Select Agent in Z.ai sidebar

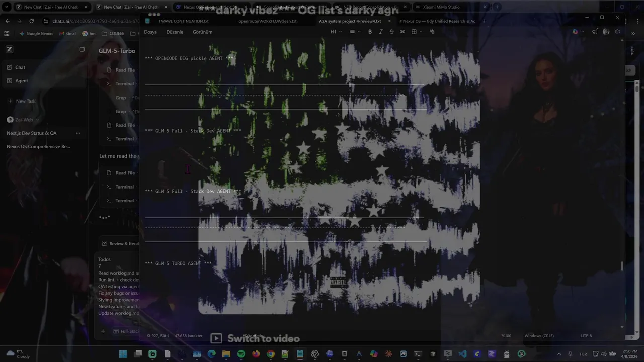tap(44, 81)
